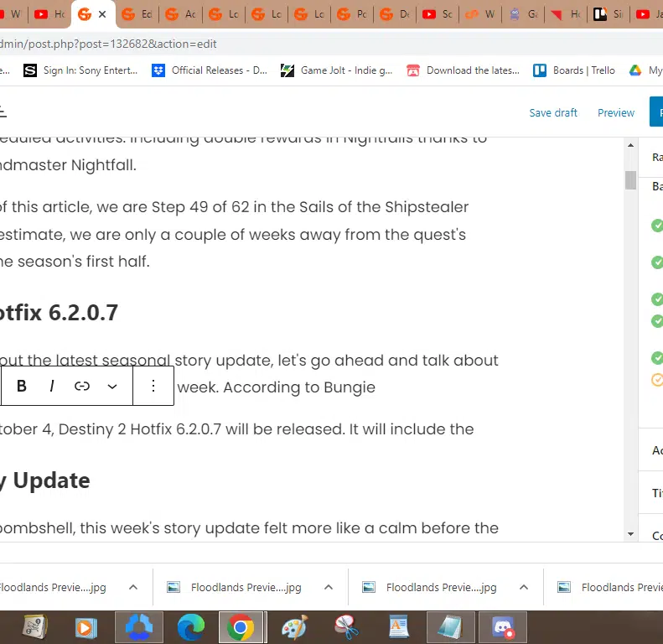This screenshot has height=644, width=663.
Task: Open Boards | Trello bookmark
Action: coord(574,70)
